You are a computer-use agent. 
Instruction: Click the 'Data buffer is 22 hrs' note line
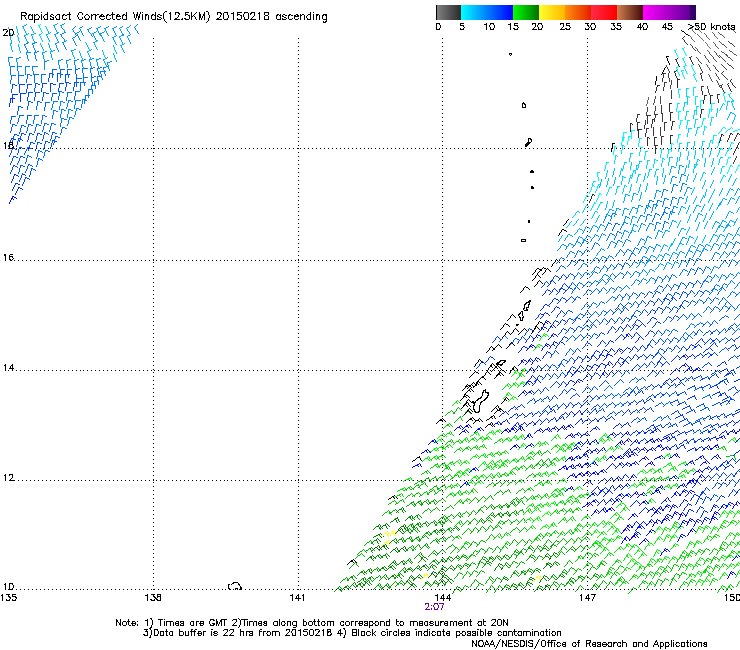pyautogui.click(x=352, y=633)
